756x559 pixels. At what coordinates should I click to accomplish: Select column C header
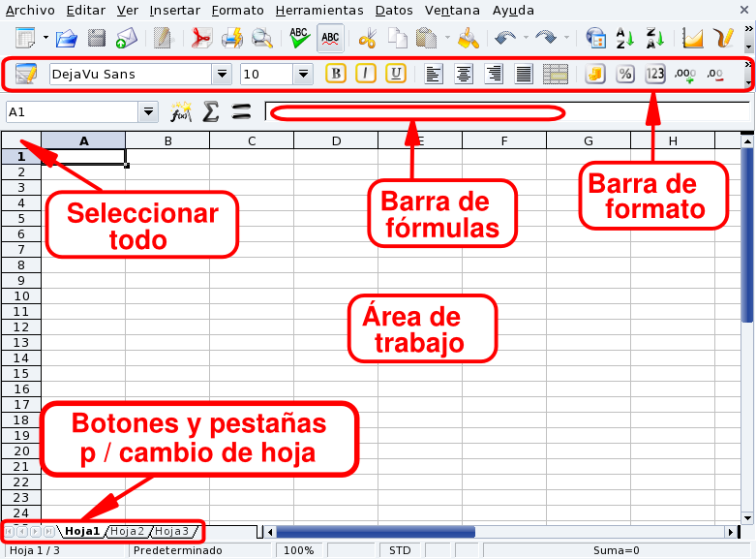[252, 140]
